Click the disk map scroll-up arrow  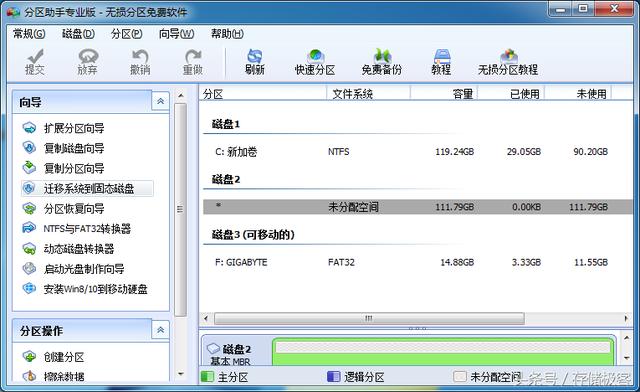[627, 338]
